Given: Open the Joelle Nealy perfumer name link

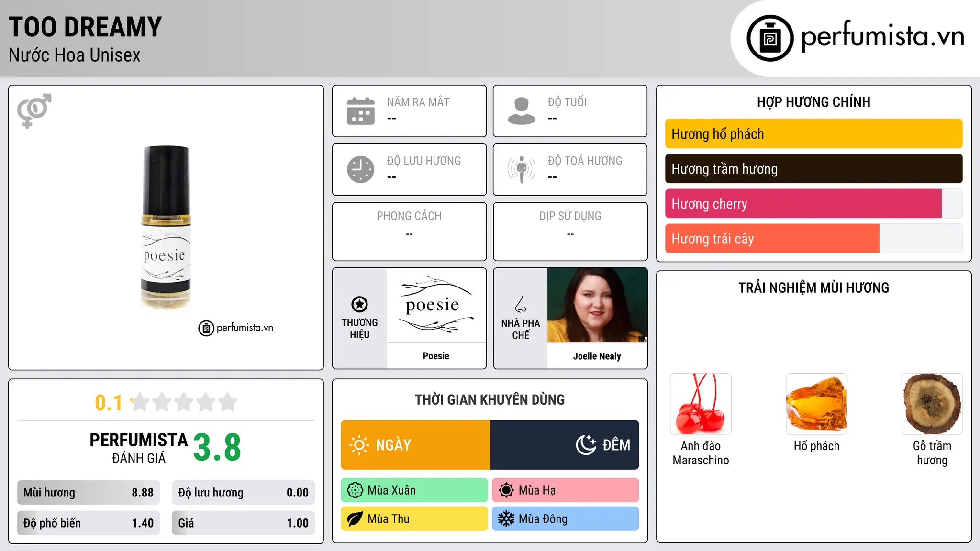Looking at the screenshot, I should click(597, 356).
